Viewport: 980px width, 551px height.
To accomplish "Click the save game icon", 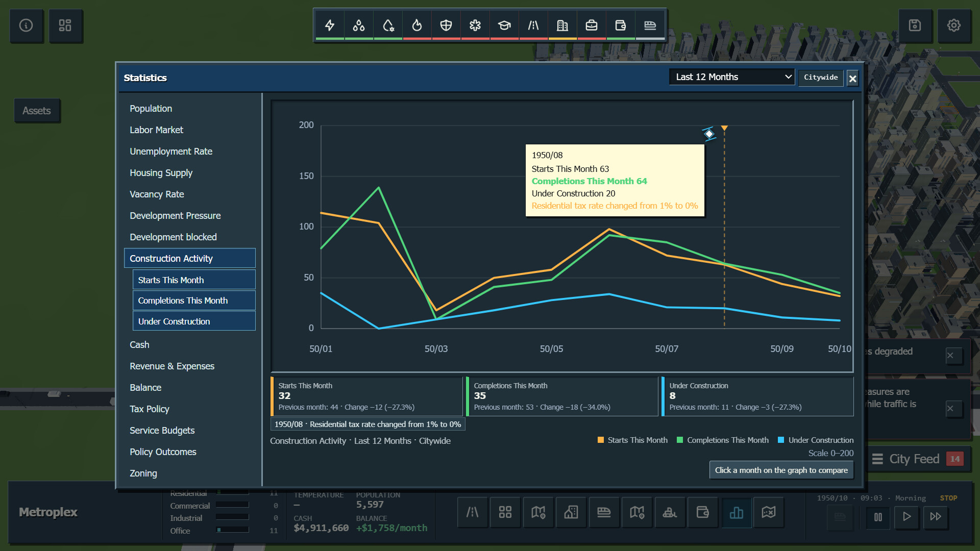I will pyautogui.click(x=915, y=25).
